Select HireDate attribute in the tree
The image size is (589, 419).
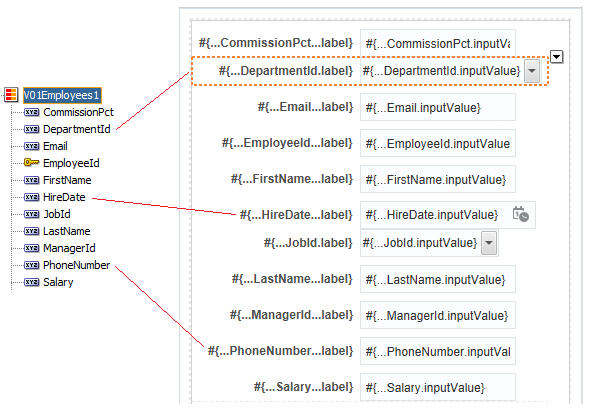pos(64,197)
